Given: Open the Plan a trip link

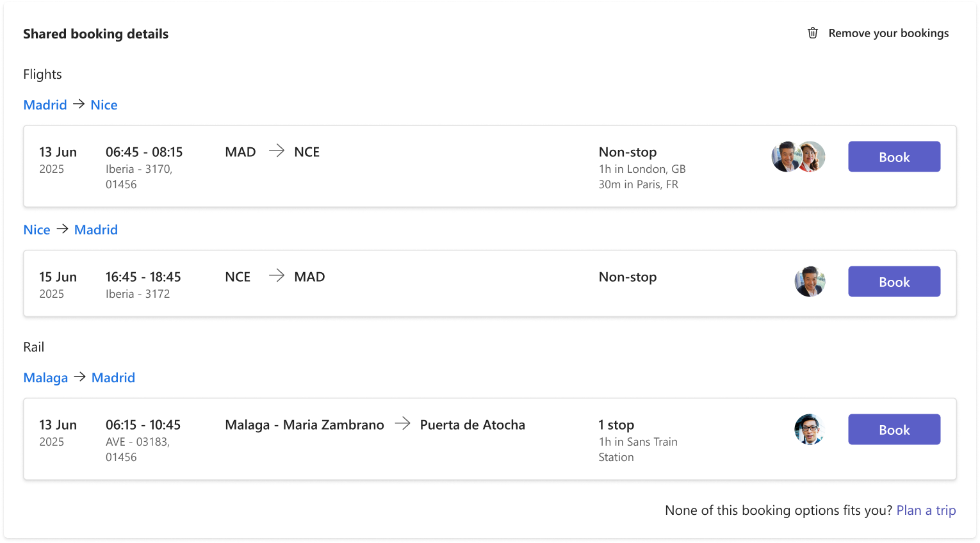Looking at the screenshot, I should [926, 510].
